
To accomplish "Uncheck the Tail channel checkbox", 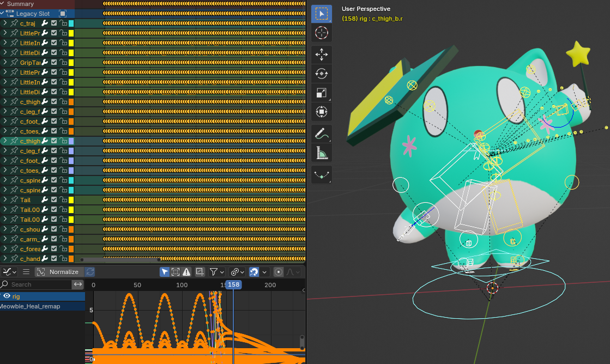I will [x=54, y=199].
